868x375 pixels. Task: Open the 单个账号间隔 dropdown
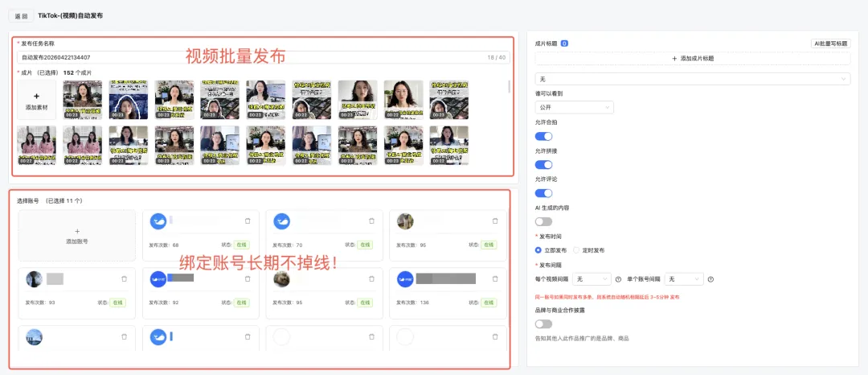pyautogui.click(x=685, y=278)
